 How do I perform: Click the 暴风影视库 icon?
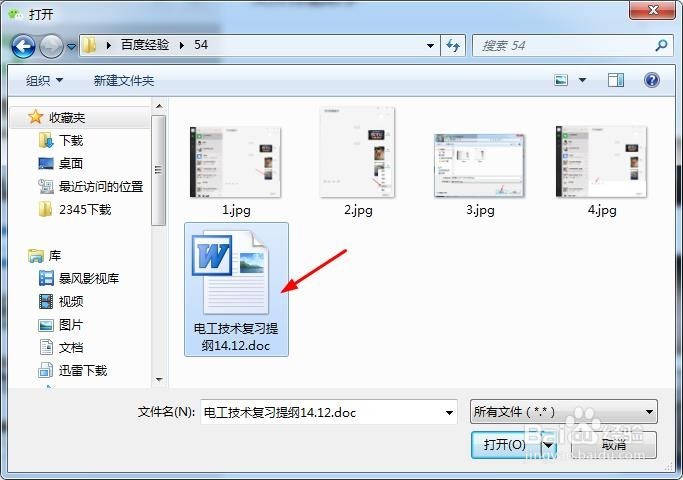[x=46, y=278]
